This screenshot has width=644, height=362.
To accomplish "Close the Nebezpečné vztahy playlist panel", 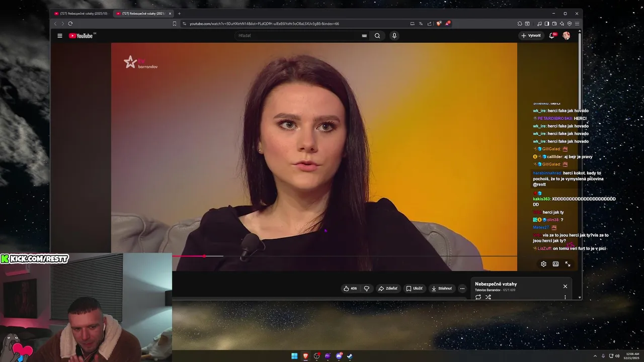I will 565,286.
